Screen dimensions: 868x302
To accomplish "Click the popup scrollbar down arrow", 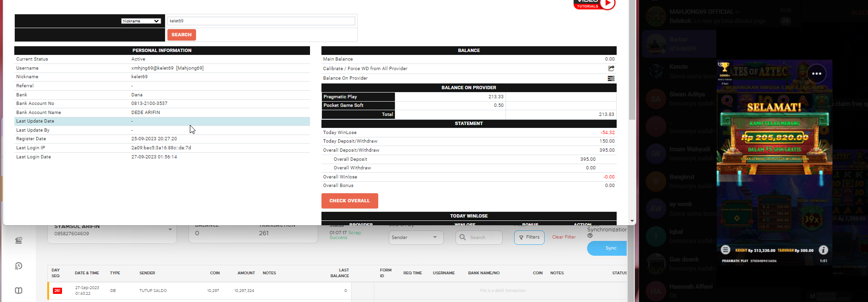I will click(x=632, y=221).
